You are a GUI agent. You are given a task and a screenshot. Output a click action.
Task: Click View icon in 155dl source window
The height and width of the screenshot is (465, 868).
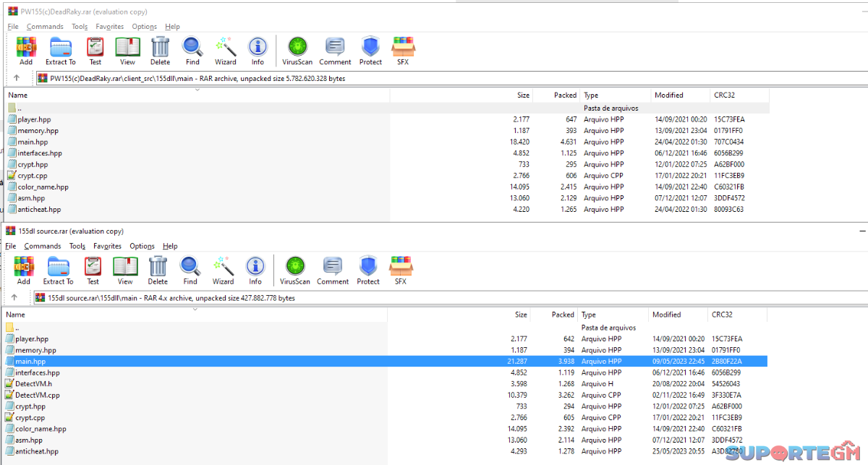[x=125, y=271]
